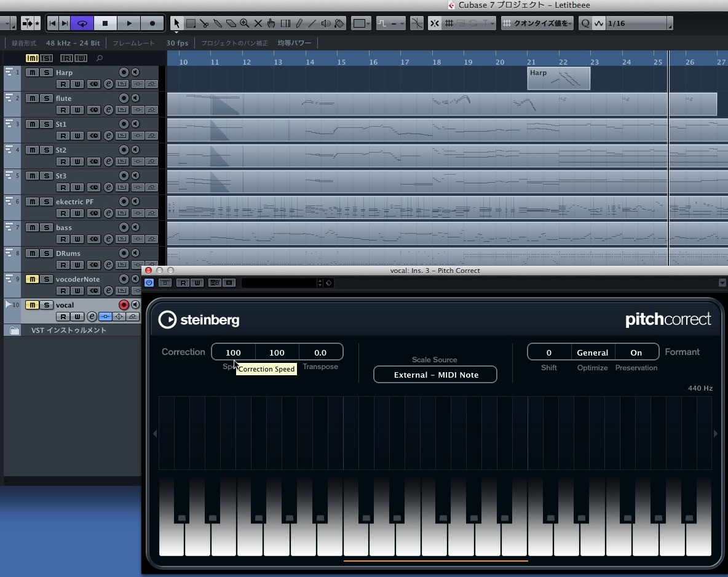728x577 pixels.
Task: Open channel settings for St1 track
Action: 108,136
